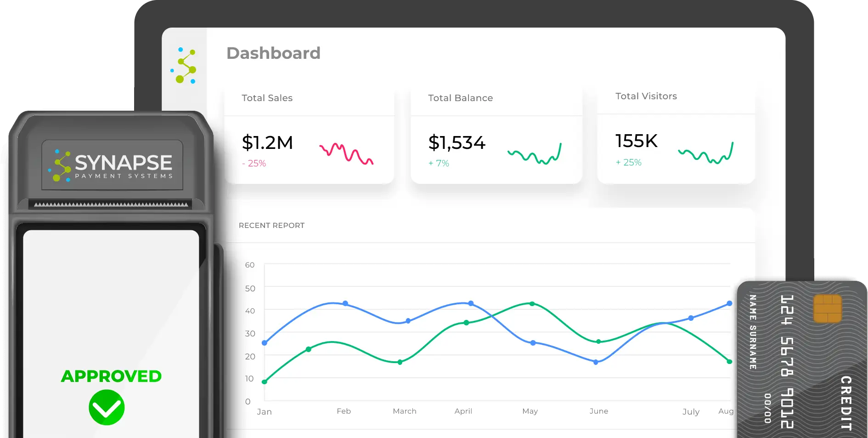The image size is (868, 438).
Task: Select the 155K visitors value
Action: [x=636, y=141]
